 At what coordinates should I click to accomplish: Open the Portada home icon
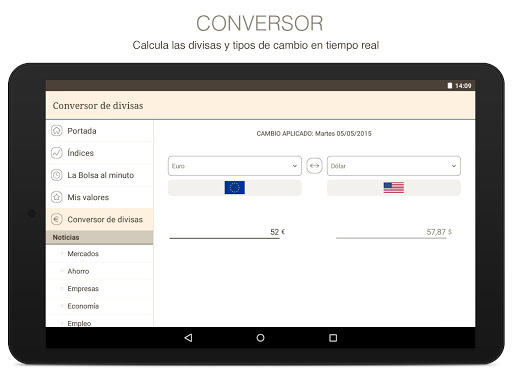(57, 130)
